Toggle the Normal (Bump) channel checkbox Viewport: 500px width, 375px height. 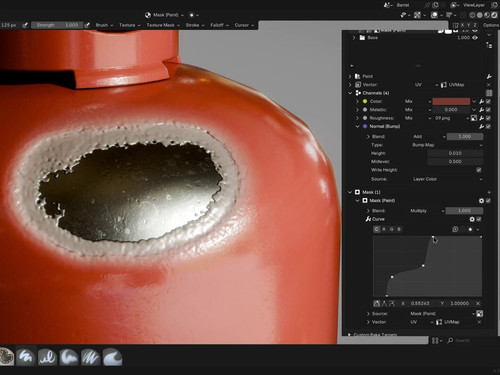[488, 126]
